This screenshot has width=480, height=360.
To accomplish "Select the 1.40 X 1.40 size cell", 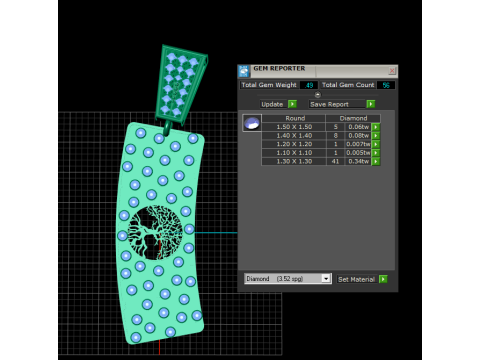I will point(294,136).
